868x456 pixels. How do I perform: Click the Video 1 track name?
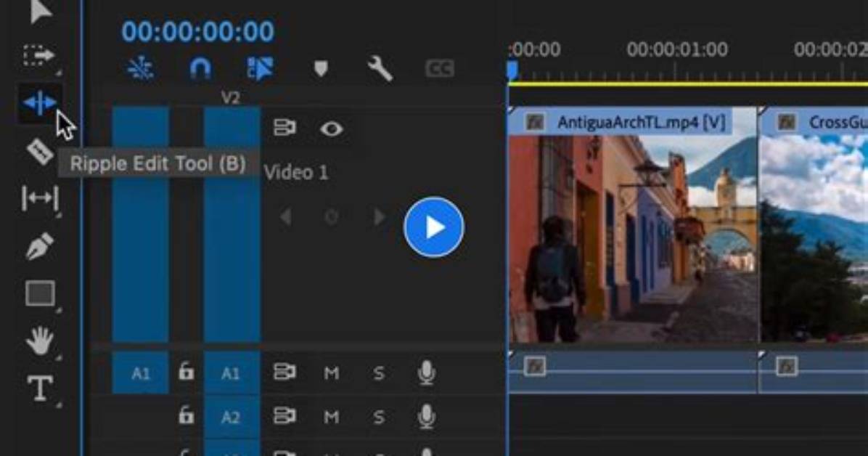(296, 173)
